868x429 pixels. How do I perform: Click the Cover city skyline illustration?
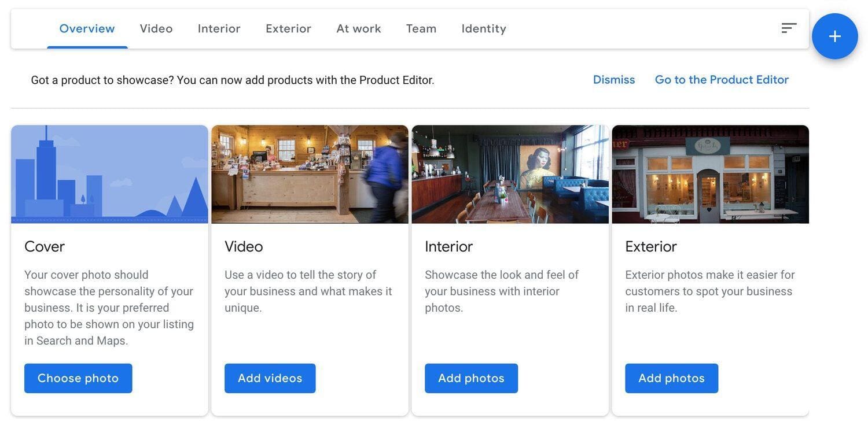[109, 174]
